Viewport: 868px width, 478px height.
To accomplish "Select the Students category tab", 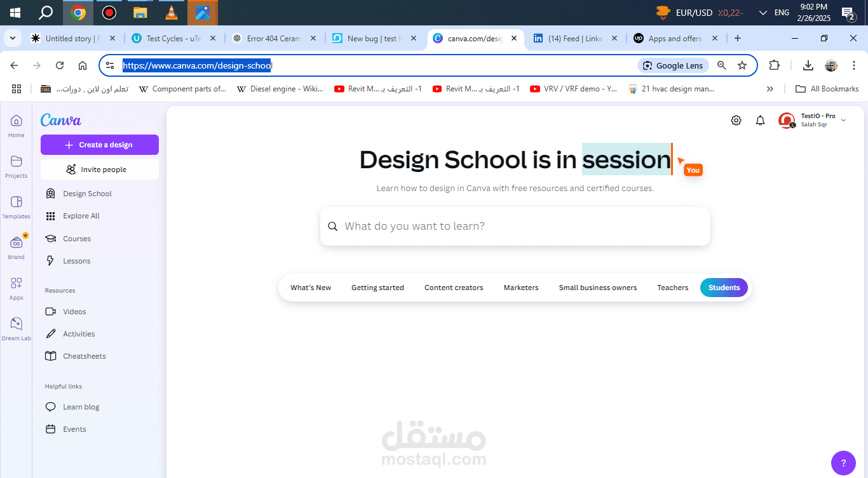I will [x=724, y=288].
